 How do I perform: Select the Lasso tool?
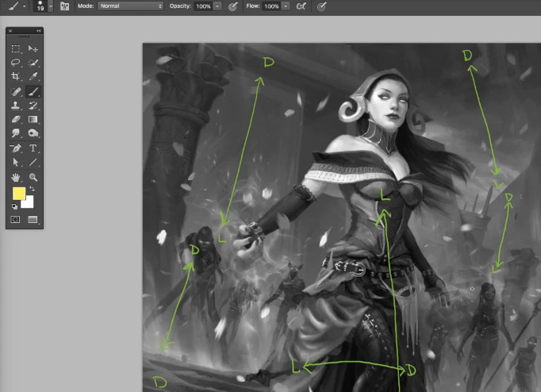[x=16, y=63]
